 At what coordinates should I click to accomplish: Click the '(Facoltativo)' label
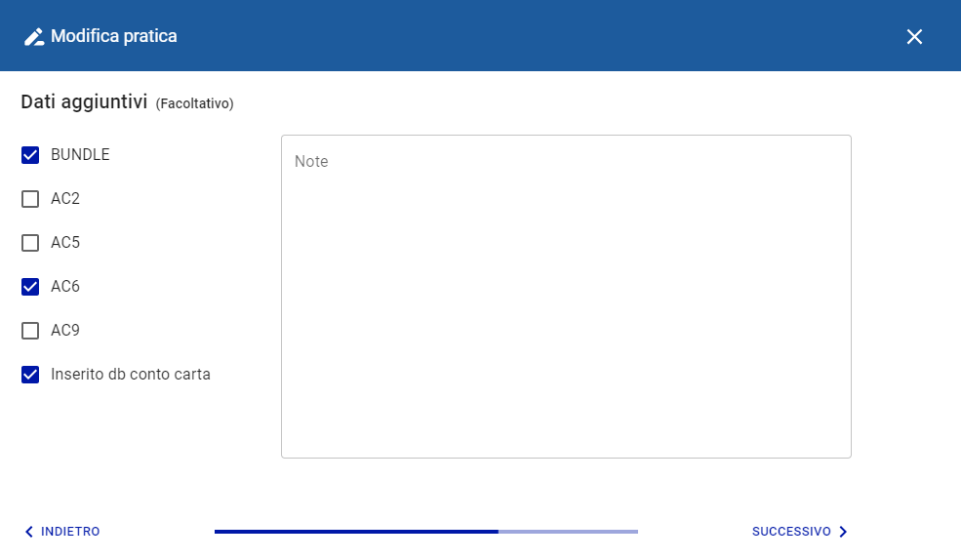194,103
